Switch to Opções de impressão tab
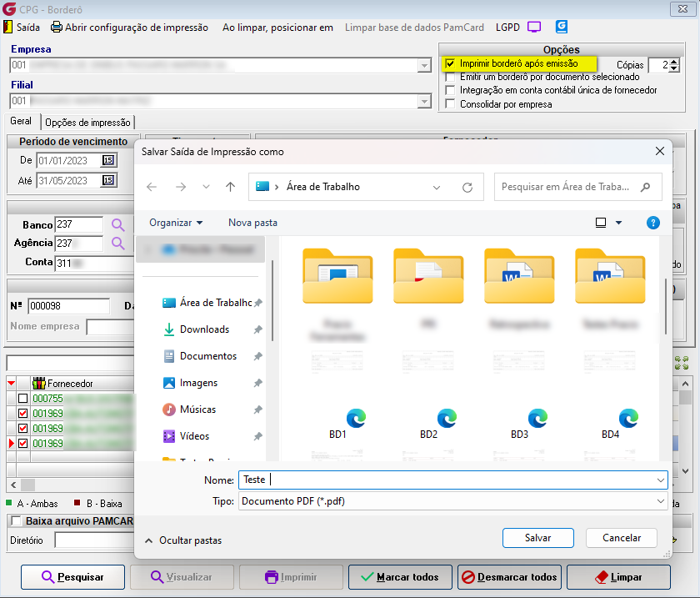 87,123
